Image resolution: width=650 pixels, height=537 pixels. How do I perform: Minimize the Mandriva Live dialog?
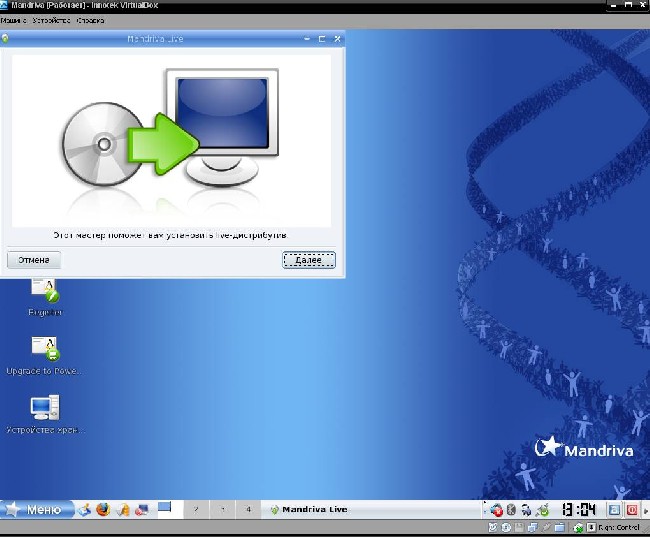307,39
